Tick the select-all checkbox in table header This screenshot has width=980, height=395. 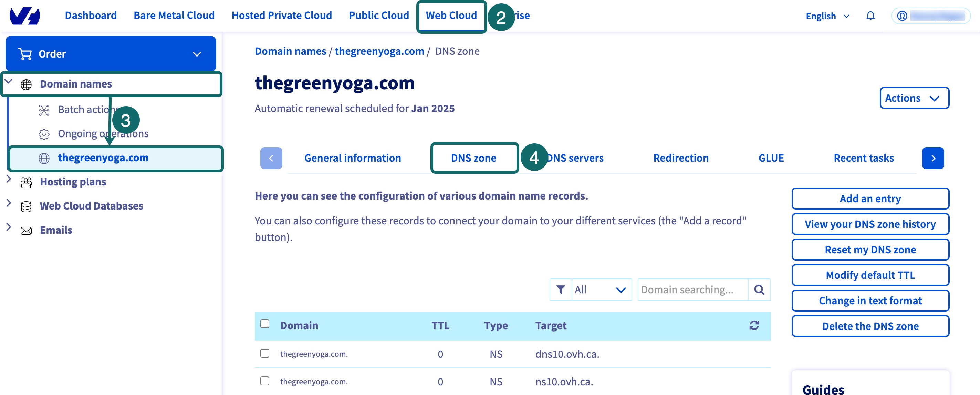click(x=265, y=323)
